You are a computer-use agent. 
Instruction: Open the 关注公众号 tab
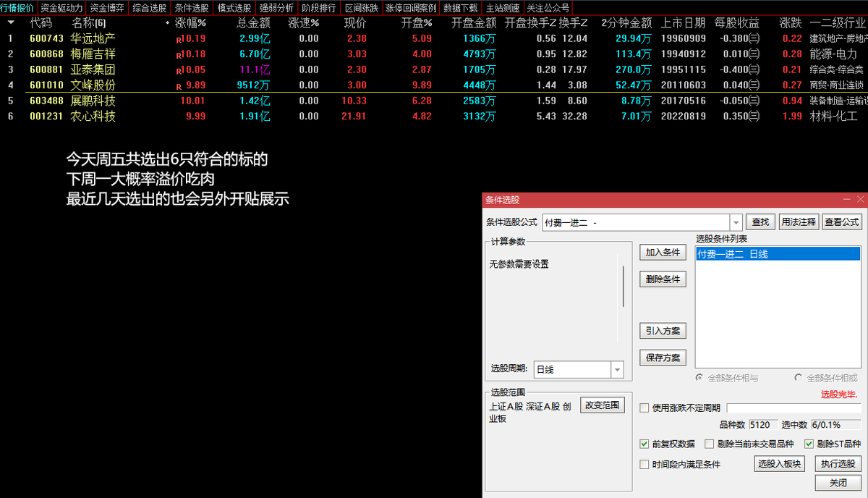pos(548,8)
